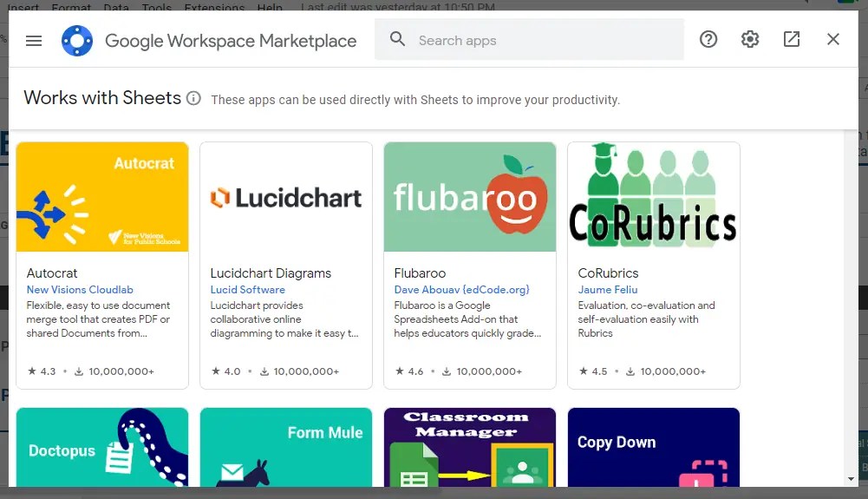
Task: Click the Lucidchart Diagrams title
Action: [271, 273]
